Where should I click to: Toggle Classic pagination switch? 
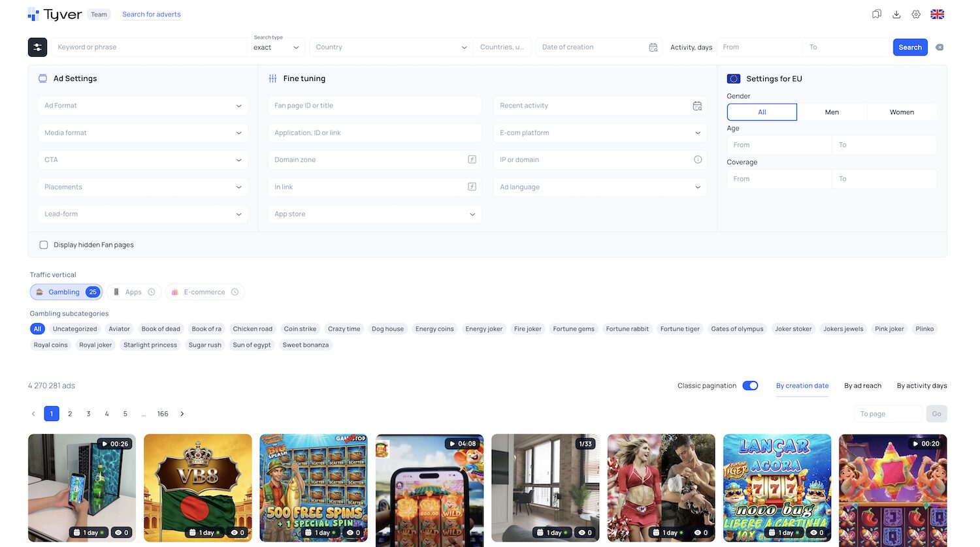point(750,386)
